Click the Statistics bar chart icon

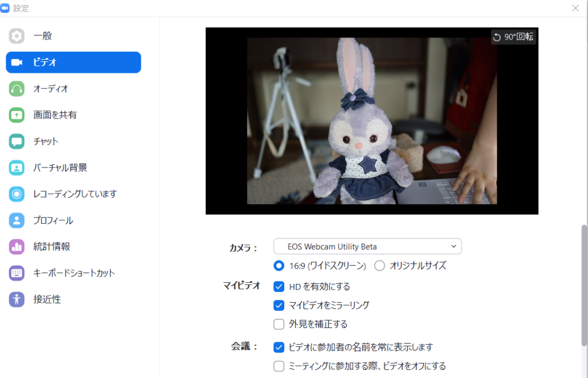[x=17, y=247]
